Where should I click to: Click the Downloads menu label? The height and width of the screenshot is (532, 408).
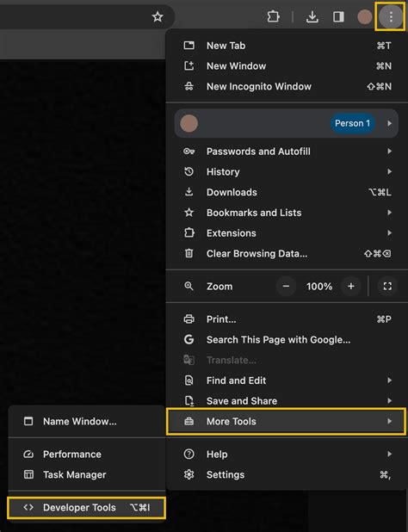(232, 192)
